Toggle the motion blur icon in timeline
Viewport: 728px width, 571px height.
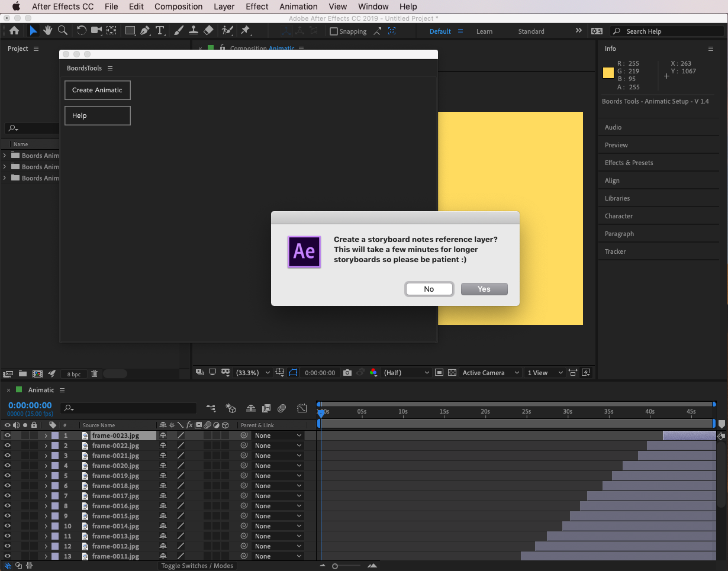click(x=282, y=408)
